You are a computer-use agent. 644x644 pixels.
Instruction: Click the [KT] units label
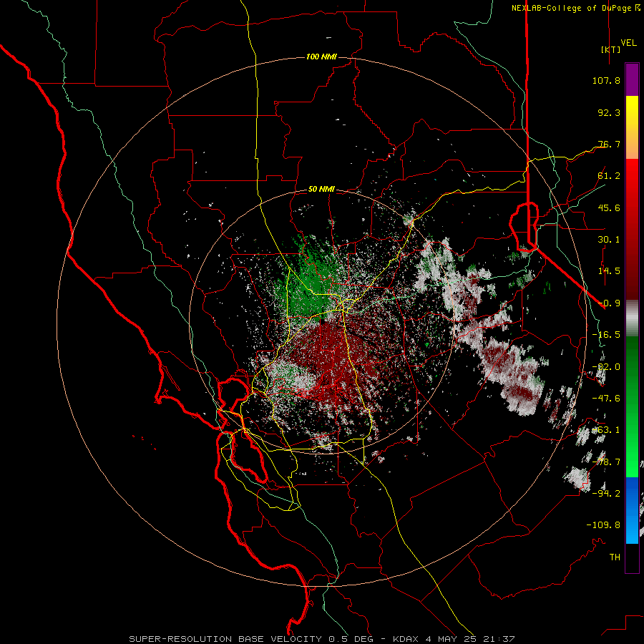coord(610,49)
